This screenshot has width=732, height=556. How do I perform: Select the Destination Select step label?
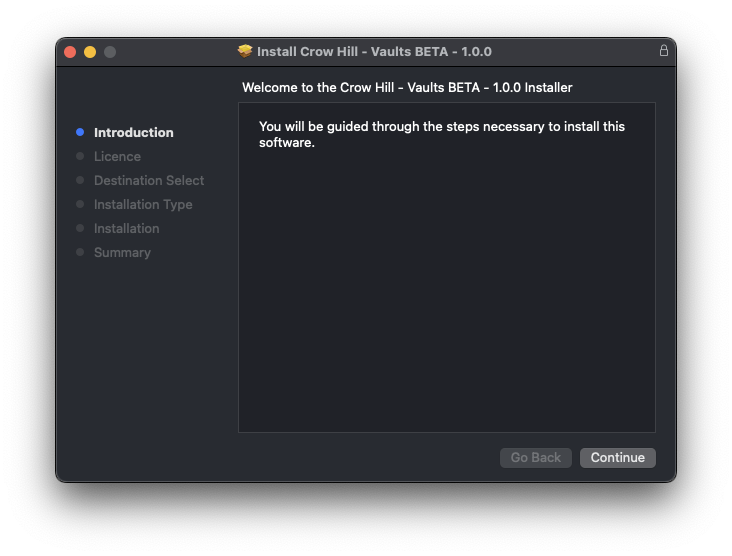(149, 180)
